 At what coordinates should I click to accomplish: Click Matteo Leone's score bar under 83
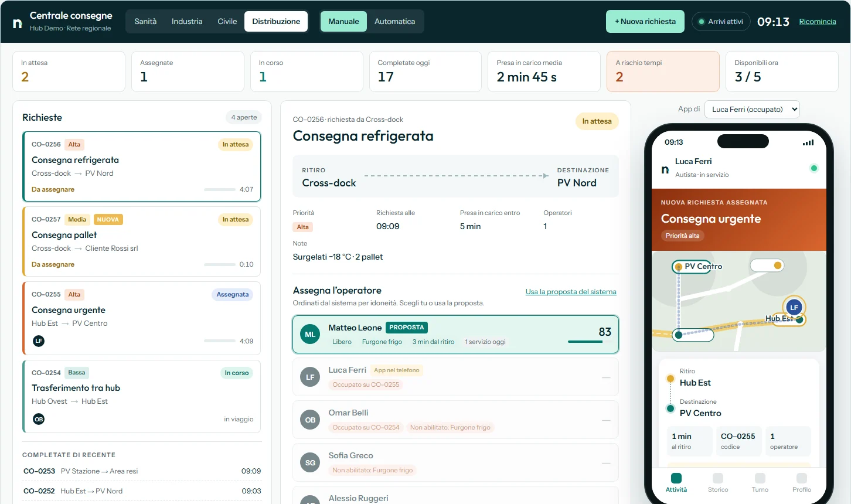[x=590, y=342]
